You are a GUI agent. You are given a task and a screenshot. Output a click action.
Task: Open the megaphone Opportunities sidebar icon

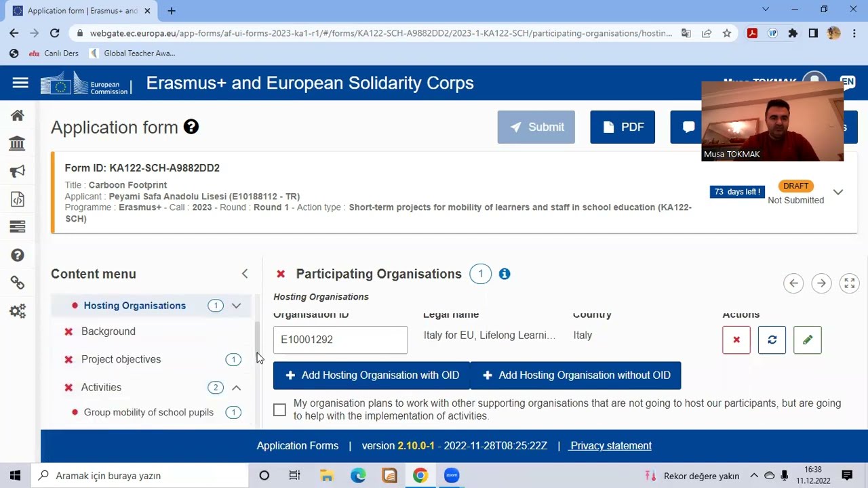(18, 171)
